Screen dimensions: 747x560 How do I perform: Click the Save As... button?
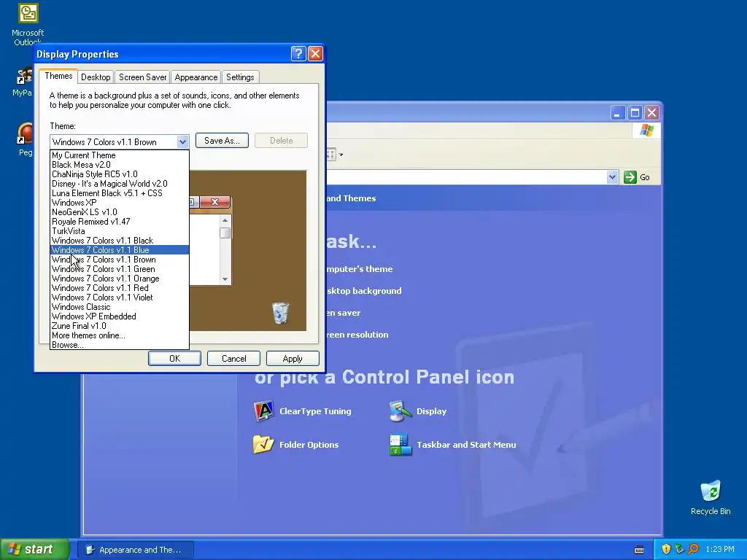coord(222,141)
